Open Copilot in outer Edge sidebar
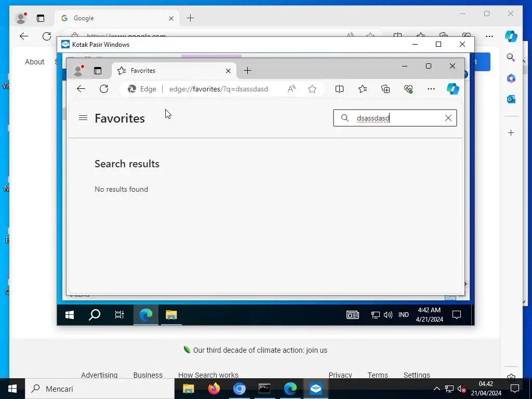 511,36
